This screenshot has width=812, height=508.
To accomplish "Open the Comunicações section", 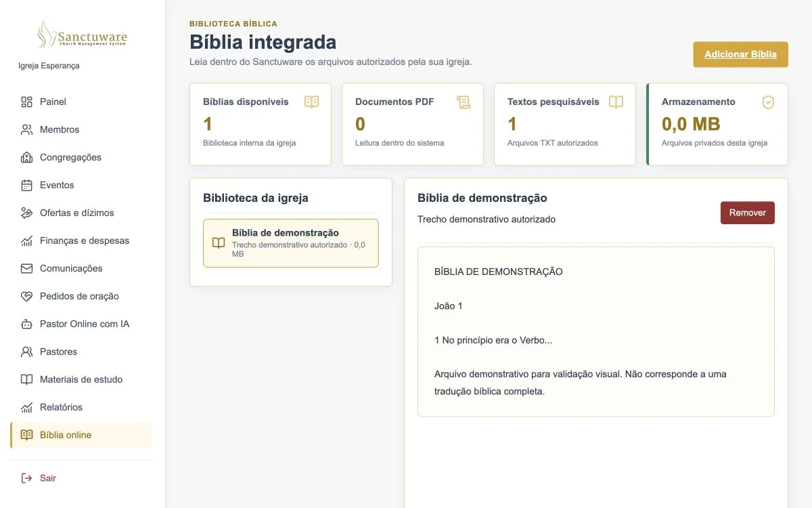I will pyautogui.click(x=81, y=268).
